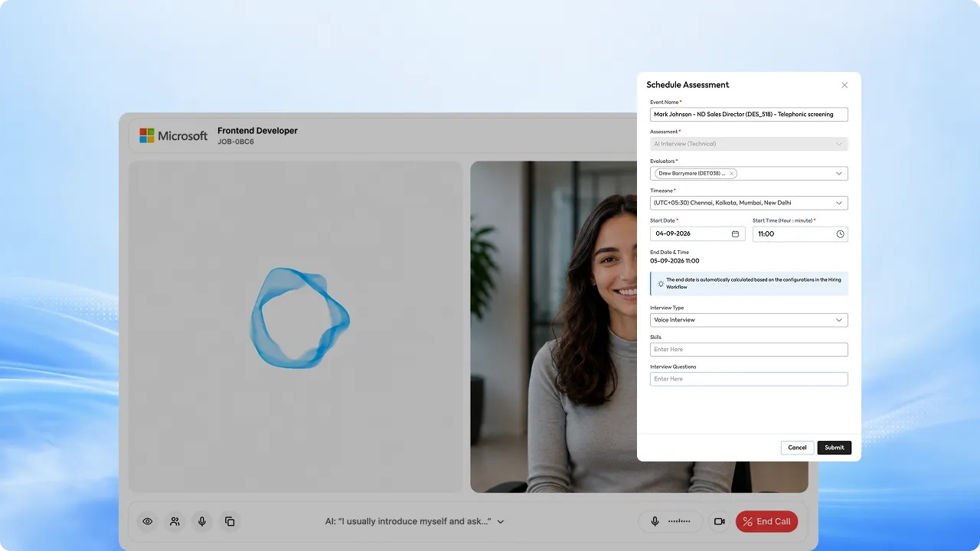
Task: Click the lightbulb info icon
Action: pos(661,283)
